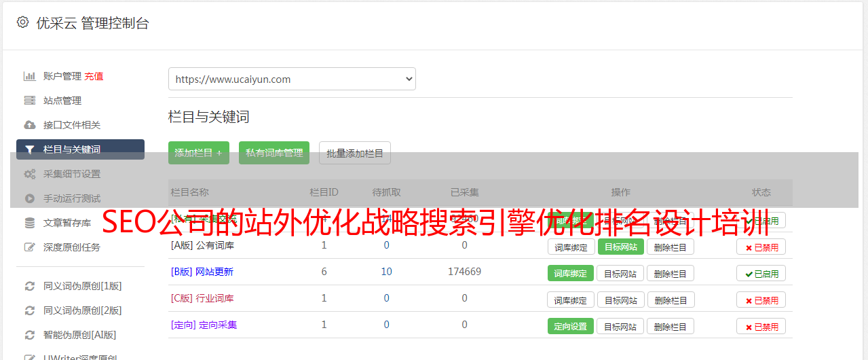The height and width of the screenshot is (360, 868).
Task: Open 采集细节设置 sidebar entry
Action: click(x=72, y=174)
